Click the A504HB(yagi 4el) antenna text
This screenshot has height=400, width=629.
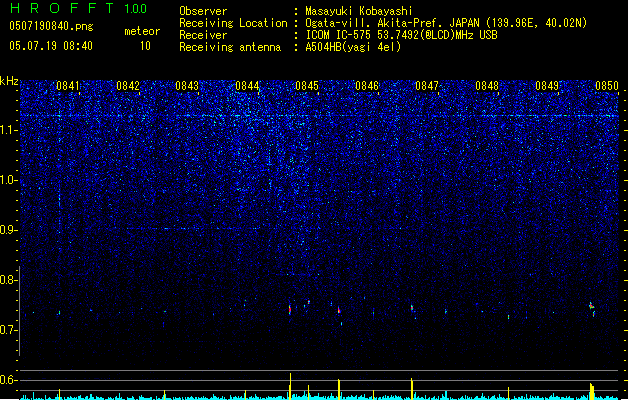tap(353, 47)
